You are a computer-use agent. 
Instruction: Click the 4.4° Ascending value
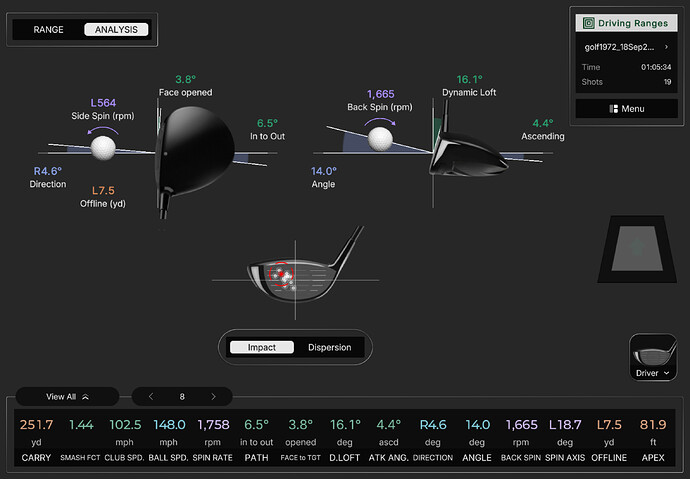pos(543,123)
